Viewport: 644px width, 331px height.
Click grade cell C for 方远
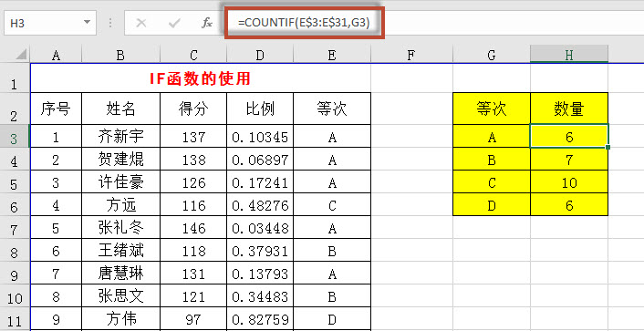[332, 205]
